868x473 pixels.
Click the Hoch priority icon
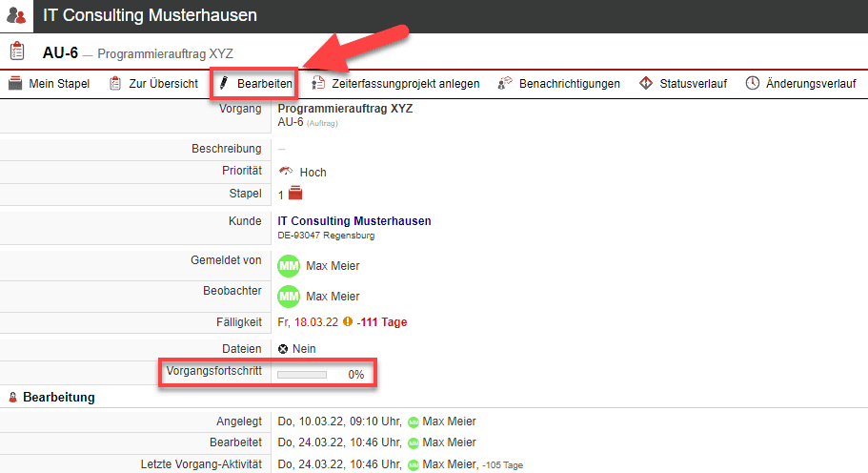point(286,172)
